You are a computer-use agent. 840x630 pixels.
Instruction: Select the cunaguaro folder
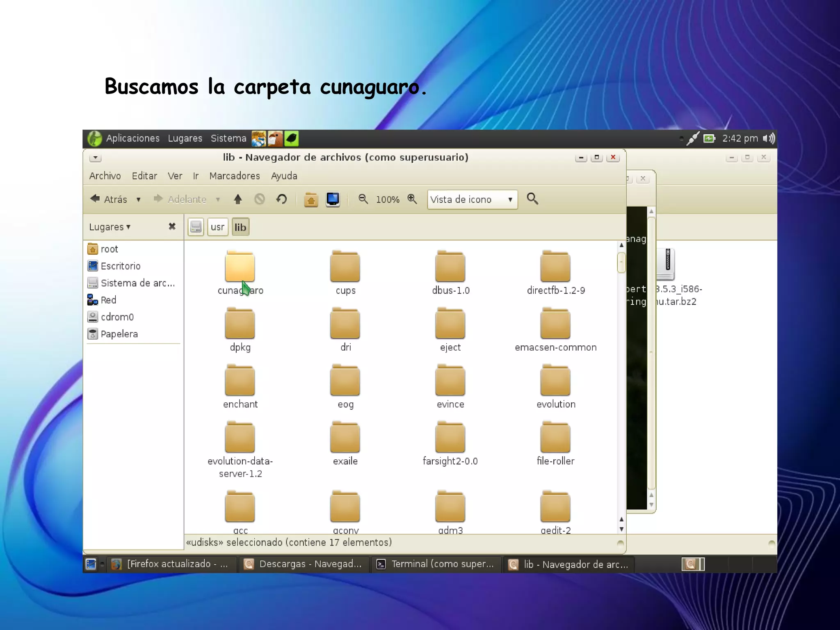pyautogui.click(x=240, y=267)
